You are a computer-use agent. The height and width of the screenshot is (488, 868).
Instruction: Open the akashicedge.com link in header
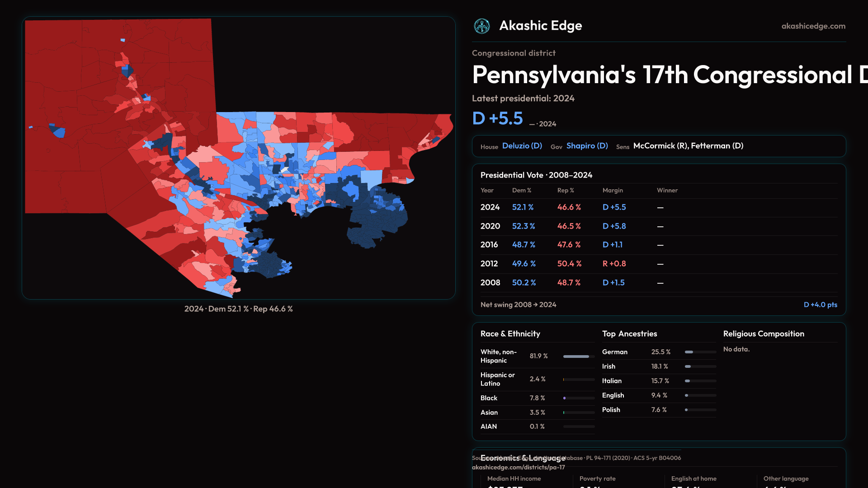tap(813, 26)
